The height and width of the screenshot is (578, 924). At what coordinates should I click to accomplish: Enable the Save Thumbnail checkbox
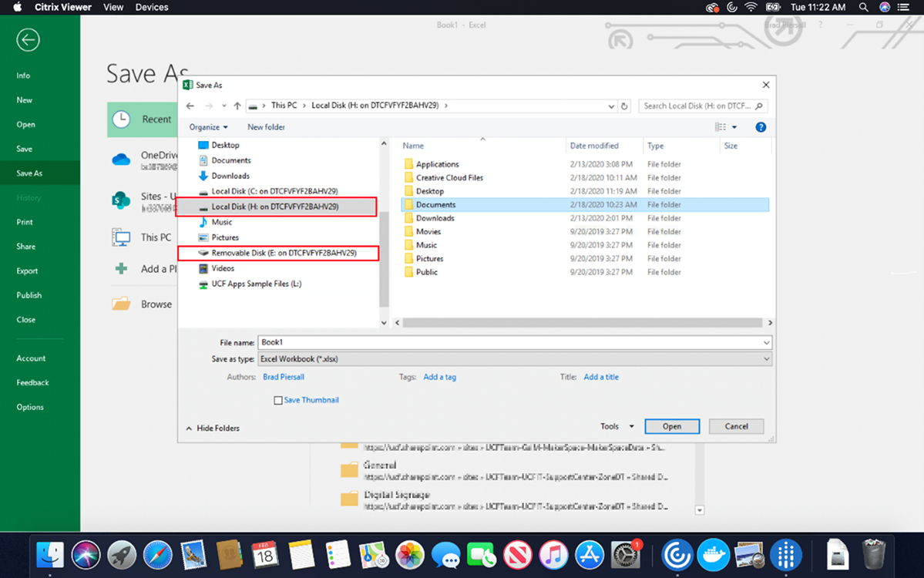click(x=278, y=401)
